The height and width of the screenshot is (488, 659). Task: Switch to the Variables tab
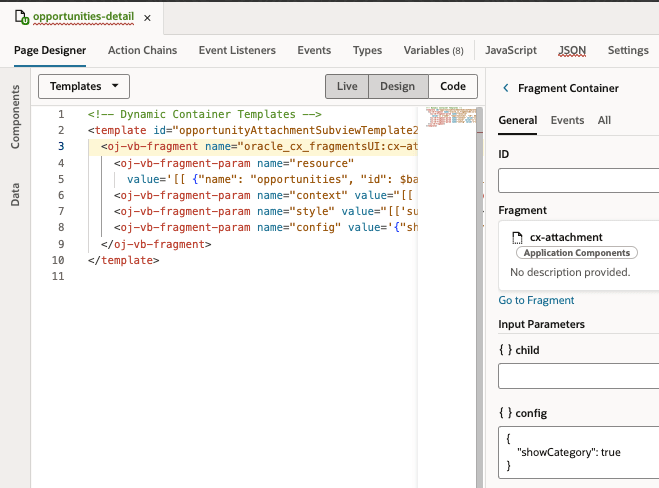pos(433,50)
